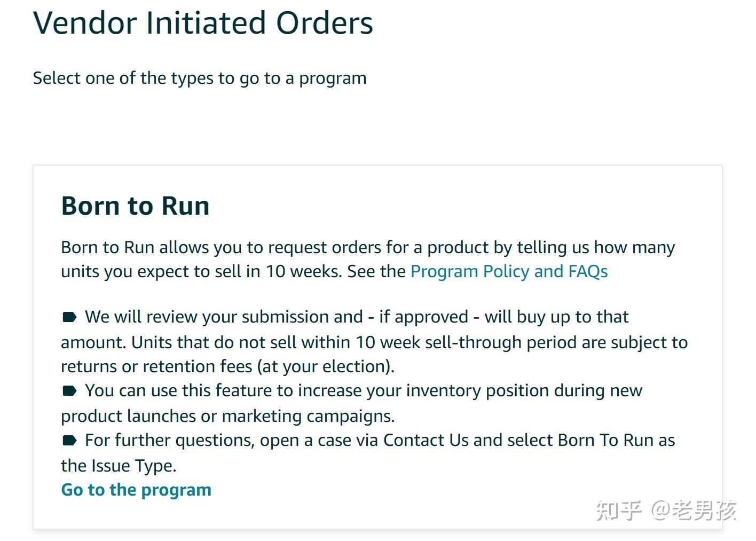Click the tag bullet icon before 'We will review'
Image resolution: width=756 pixels, height=541 pixels.
click(69, 317)
